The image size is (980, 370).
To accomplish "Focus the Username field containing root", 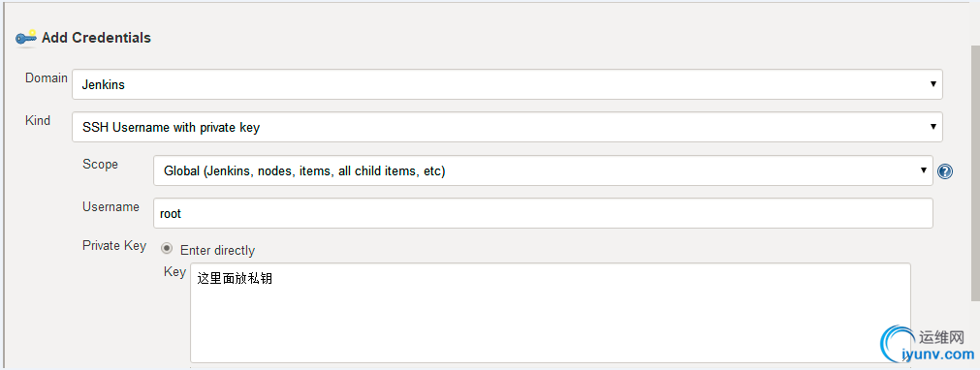I will point(543,213).
